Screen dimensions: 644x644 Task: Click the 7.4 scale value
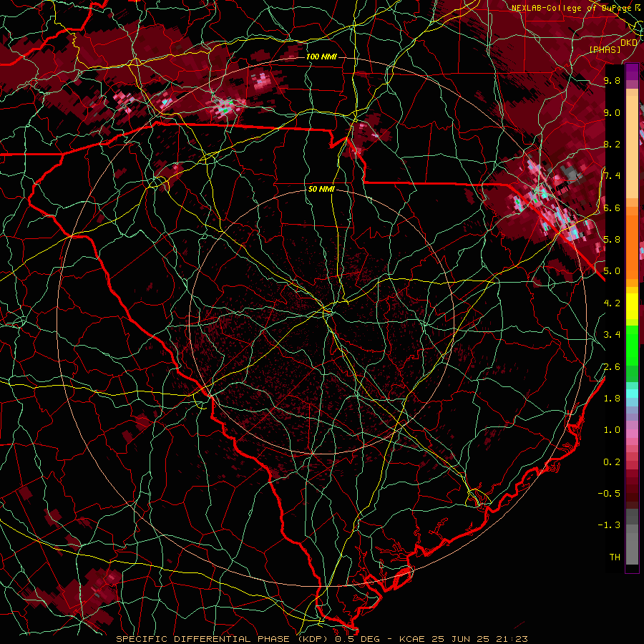pyautogui.click(x=612, y=176)
